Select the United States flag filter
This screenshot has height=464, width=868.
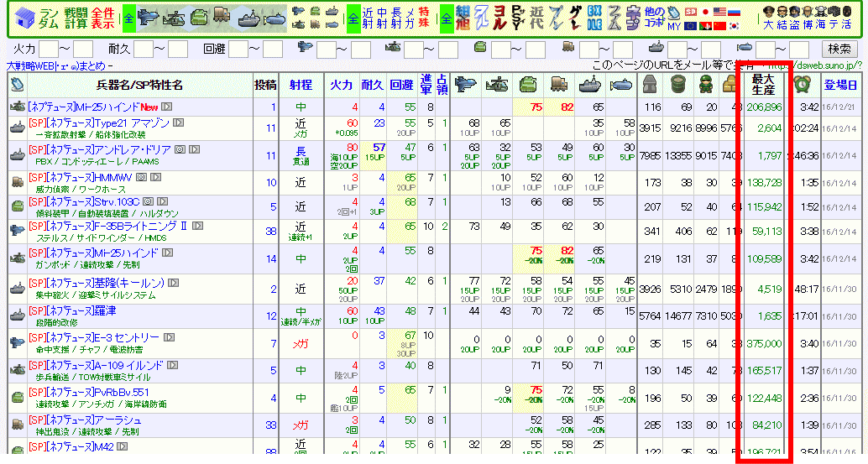click(719, 12)
